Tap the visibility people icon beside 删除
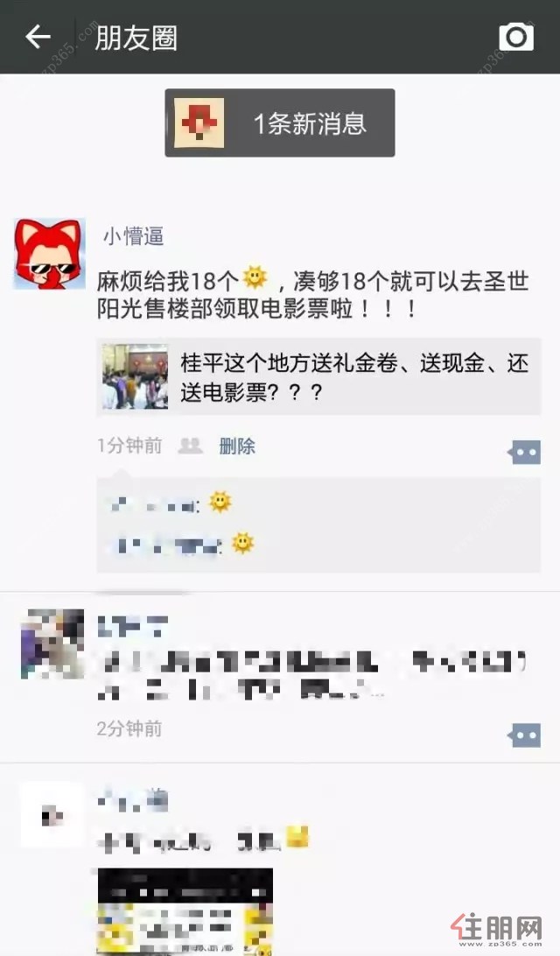Image resolution: width=560 pixels, height=956 pixels. click(x=190, y=446)
